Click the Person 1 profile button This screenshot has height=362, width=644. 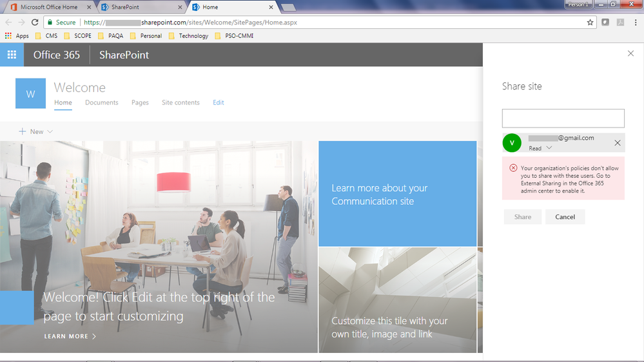pos(578,4)
